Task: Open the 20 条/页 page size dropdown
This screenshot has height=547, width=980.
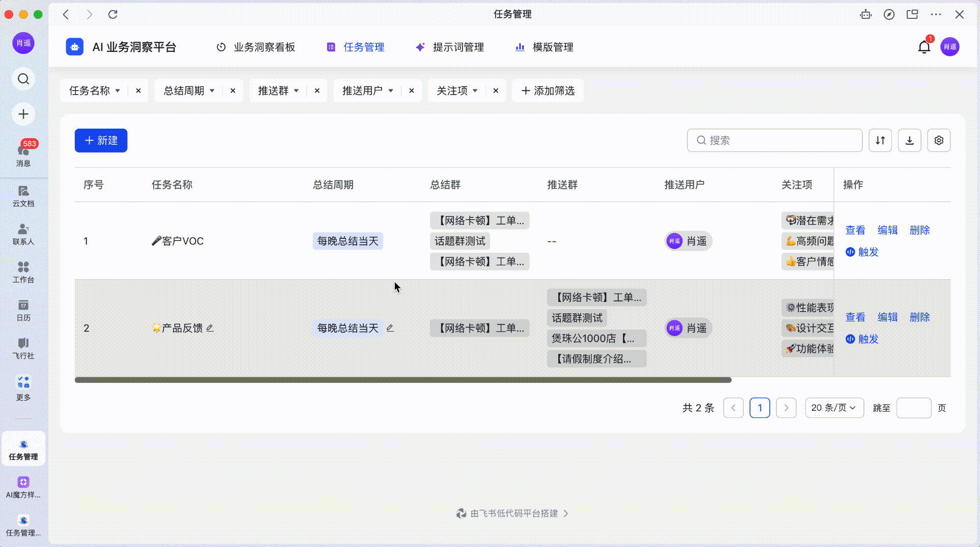Action: pos(833,408)
